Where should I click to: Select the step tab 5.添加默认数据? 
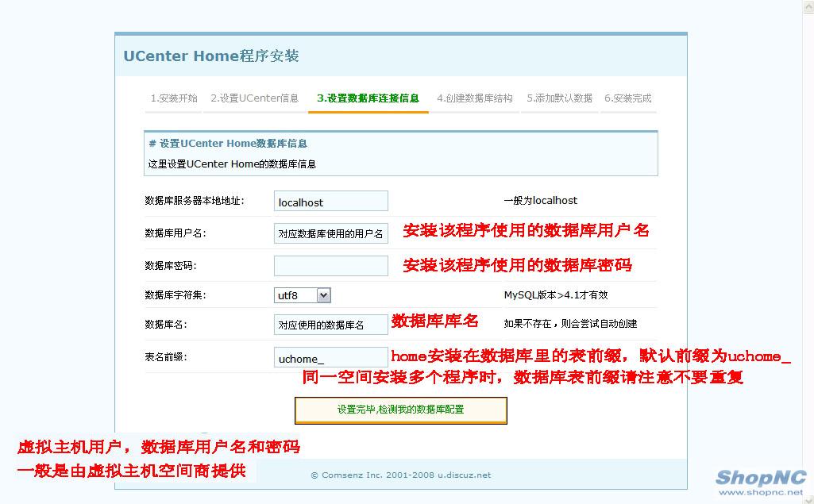(560, 98)
